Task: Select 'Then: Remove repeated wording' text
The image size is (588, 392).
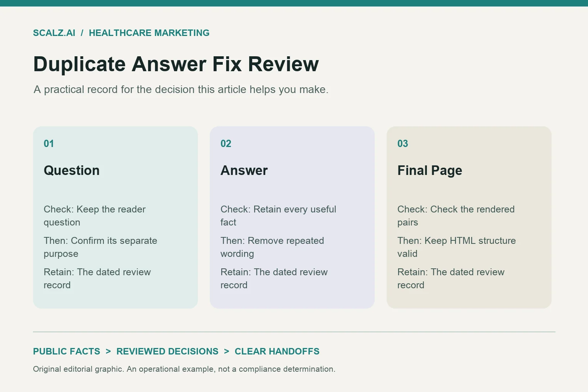Action: tap(272, 247)
